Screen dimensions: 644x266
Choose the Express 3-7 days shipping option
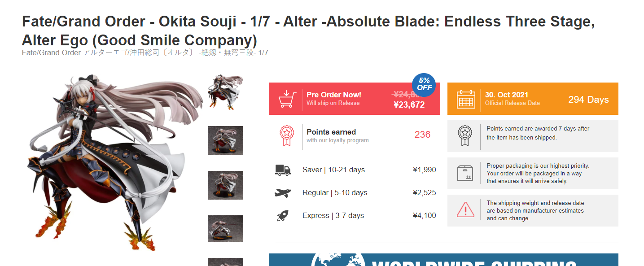(355, 215)
